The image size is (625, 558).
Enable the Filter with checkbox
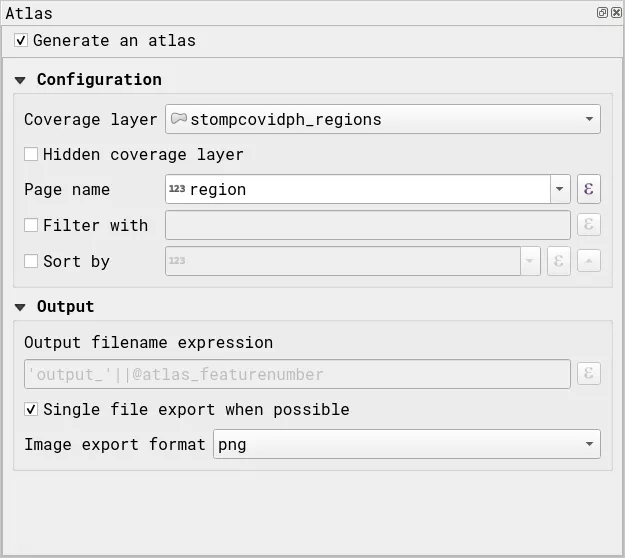tap(31, 225)
